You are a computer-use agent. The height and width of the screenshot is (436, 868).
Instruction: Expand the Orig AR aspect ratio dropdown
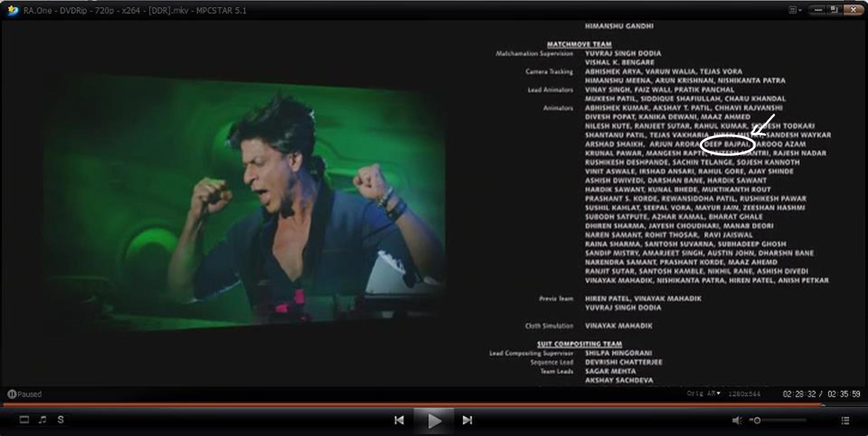tap(704, 394)
